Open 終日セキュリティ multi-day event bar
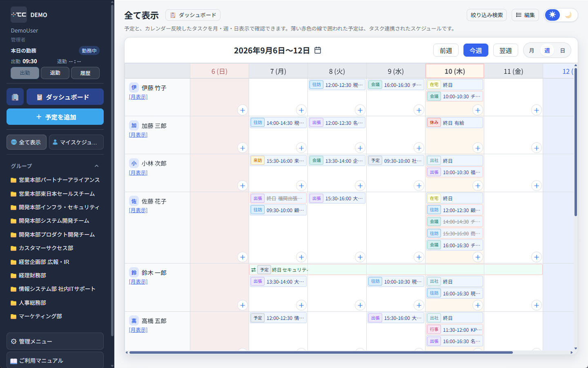Screen dimensions: 588x368 click(x=396, y=270)
